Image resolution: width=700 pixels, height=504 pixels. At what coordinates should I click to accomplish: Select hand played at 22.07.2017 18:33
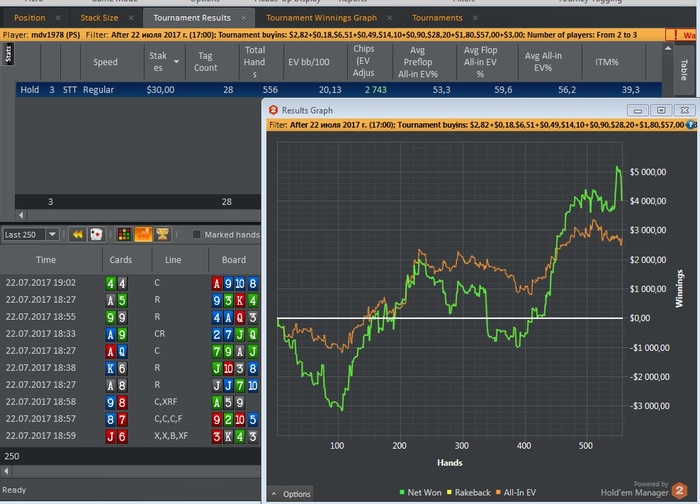coord(130,334)
